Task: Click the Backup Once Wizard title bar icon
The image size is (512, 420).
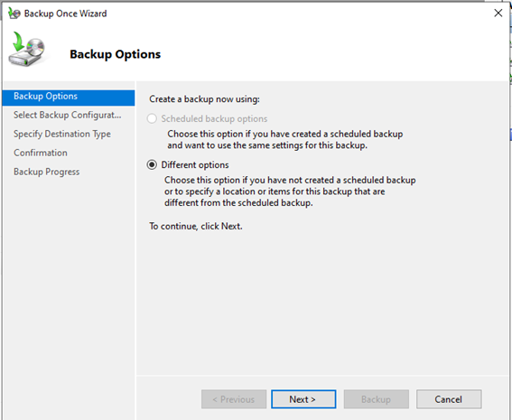Action: click(14, 14)
